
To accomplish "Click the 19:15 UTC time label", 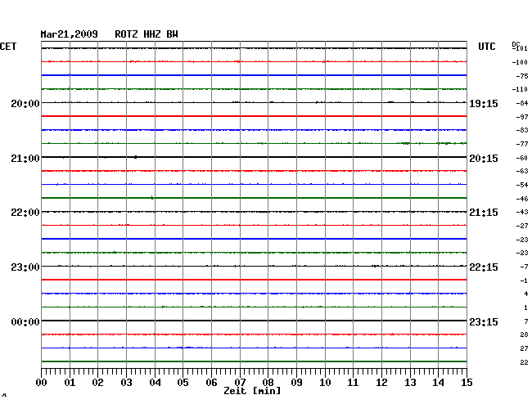I will tap(484, 103).
